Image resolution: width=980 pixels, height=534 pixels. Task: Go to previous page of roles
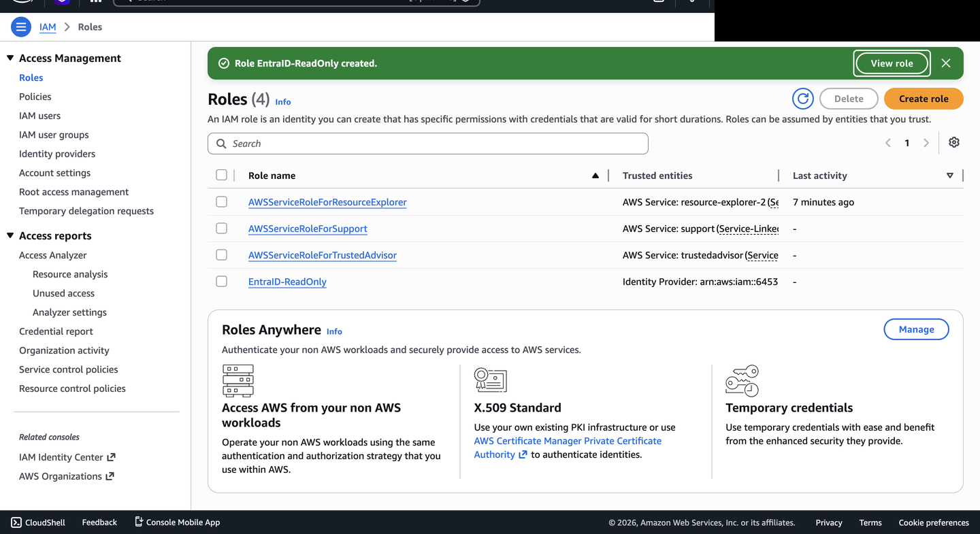click(888, 143)
